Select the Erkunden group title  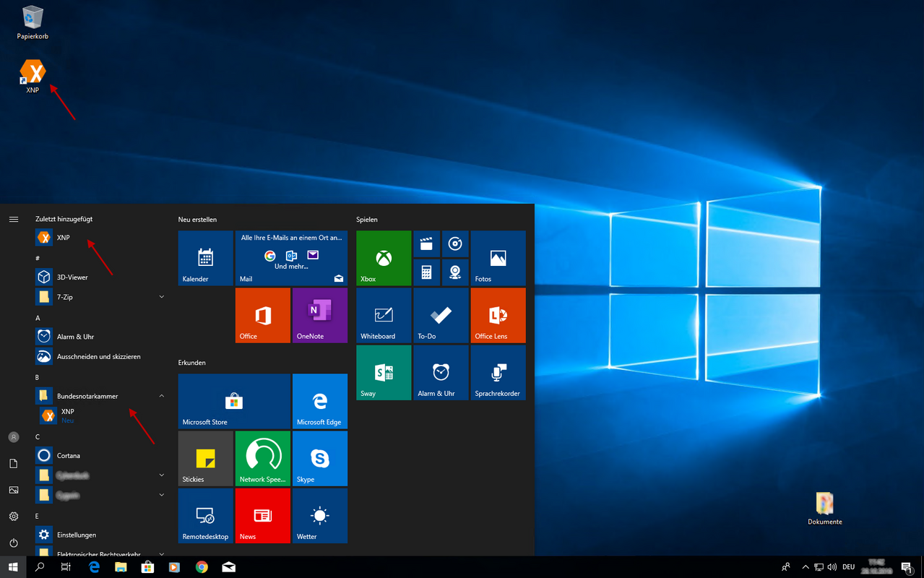pos(191,363)
